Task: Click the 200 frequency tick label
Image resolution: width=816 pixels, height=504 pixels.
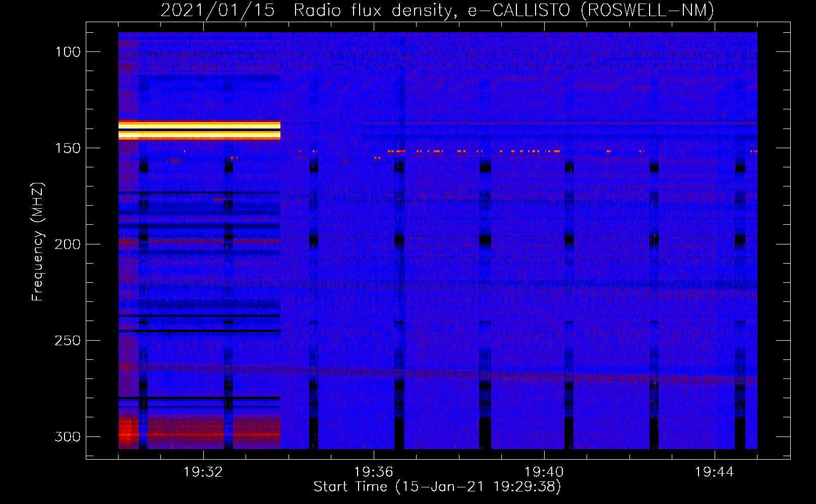Action: [x=68, y=244]
